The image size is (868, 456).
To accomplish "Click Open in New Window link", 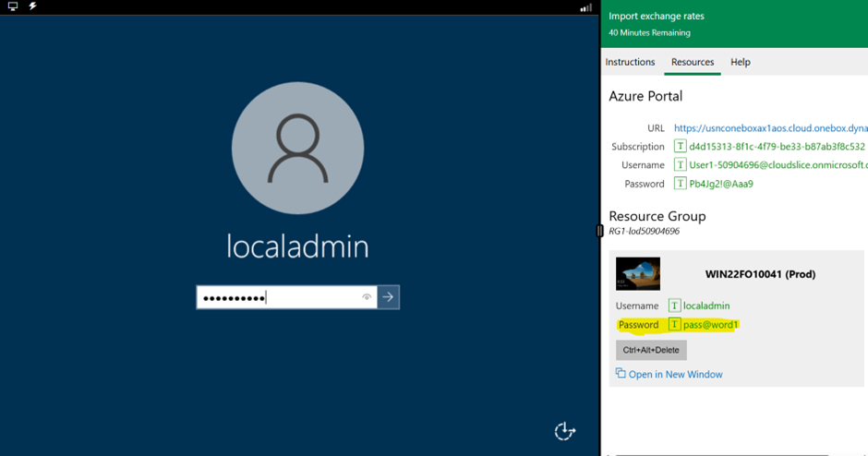I will (675, 375).
